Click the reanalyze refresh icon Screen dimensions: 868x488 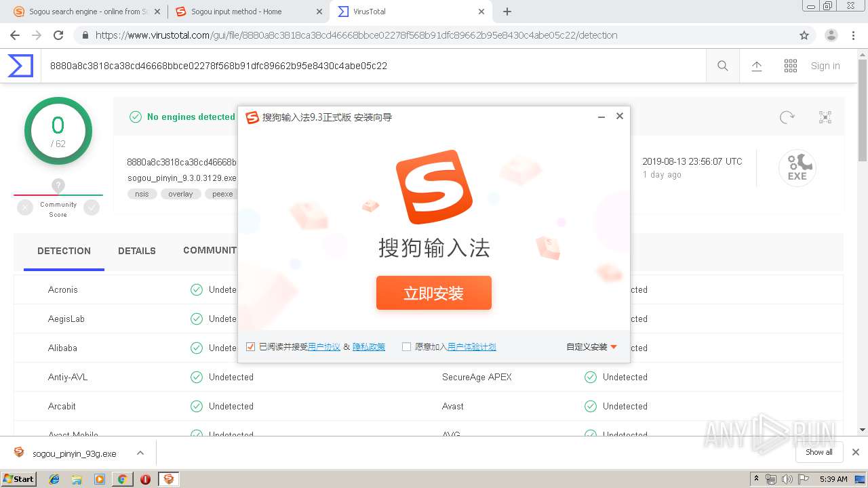[x=787, y=117]
